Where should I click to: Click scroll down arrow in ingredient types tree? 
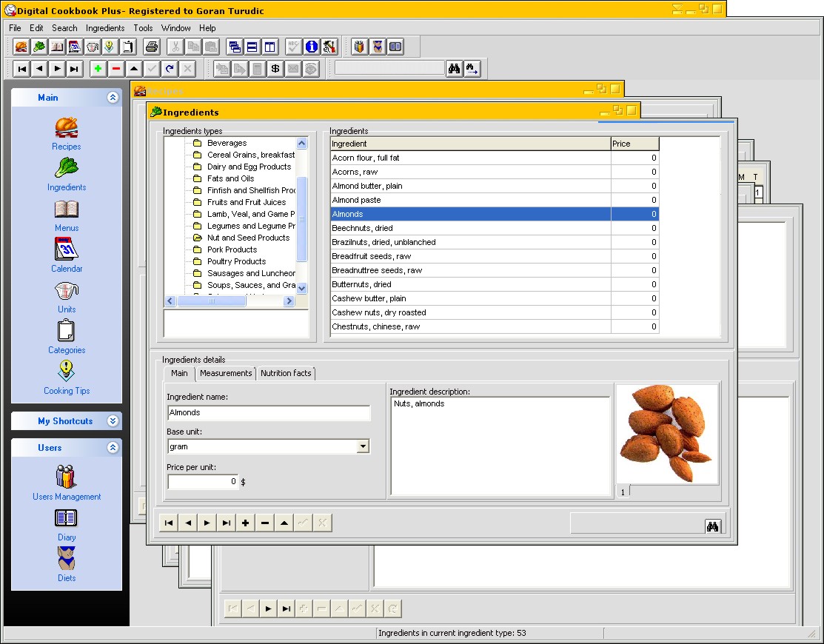(301, 288)
